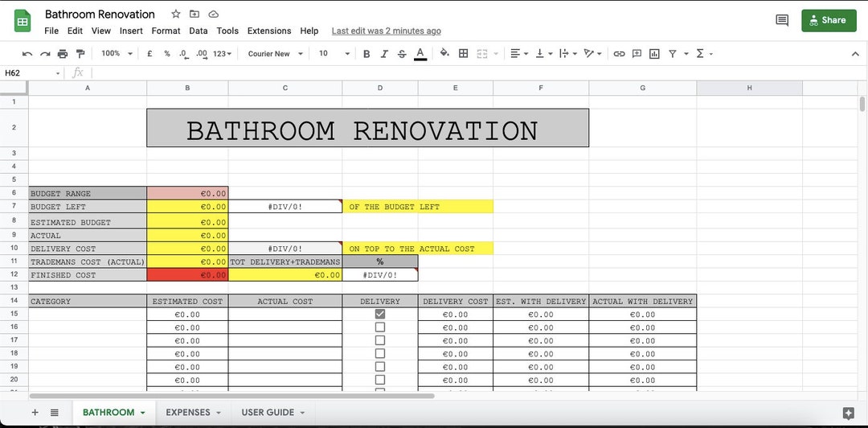Click the horizontal scrollbar

coord(231,396)
